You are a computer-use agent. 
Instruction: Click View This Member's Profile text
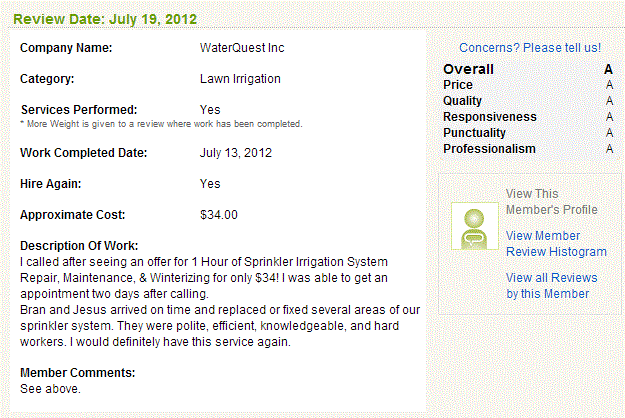tap(552, 202)
